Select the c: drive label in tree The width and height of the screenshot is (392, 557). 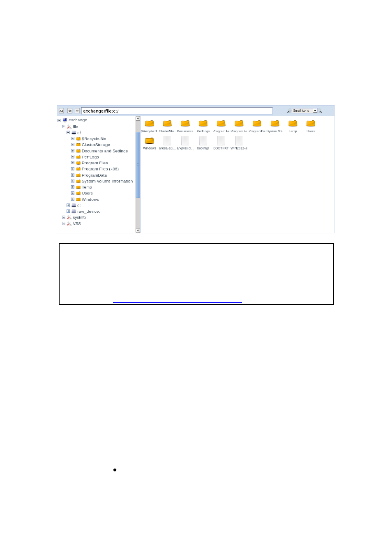click(79, 133)
